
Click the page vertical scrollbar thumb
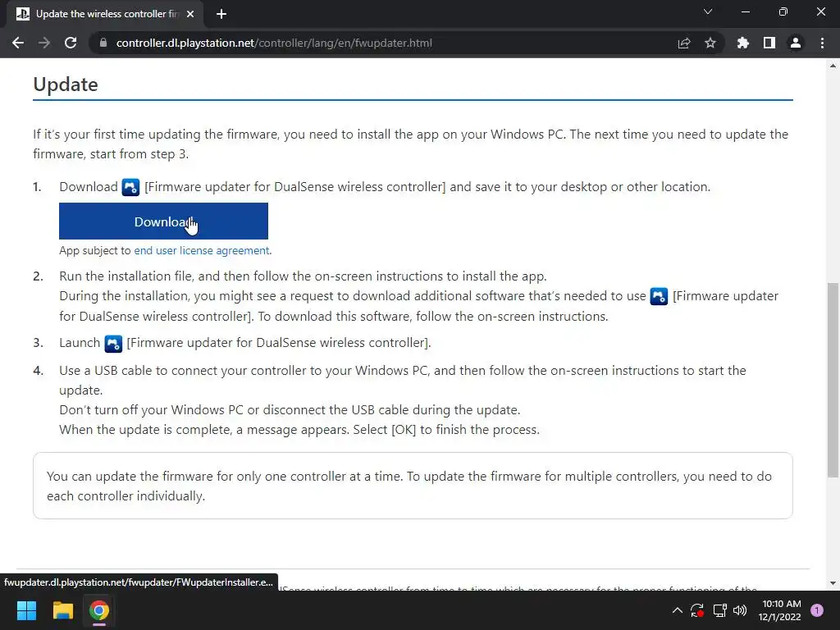pyautogui.click(x=833, y=380)
